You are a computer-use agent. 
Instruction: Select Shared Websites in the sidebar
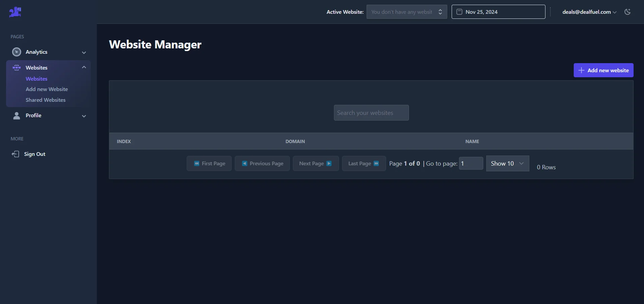point(45,100)
